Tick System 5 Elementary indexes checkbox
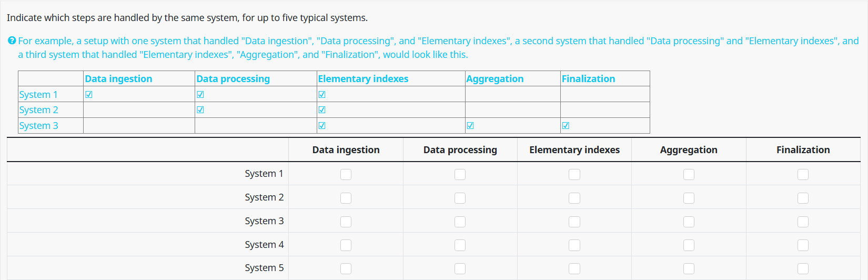 [x=574, y=268]
